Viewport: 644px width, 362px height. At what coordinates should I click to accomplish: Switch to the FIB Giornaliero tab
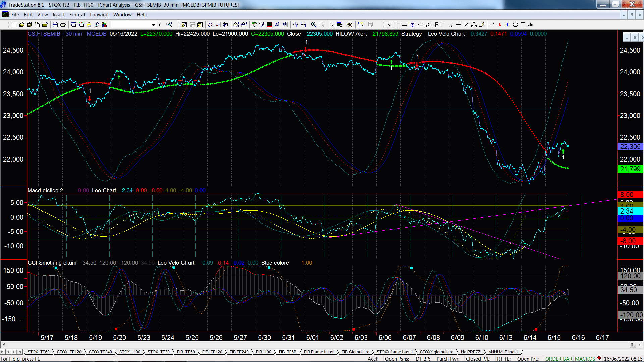tap(355, 352)
